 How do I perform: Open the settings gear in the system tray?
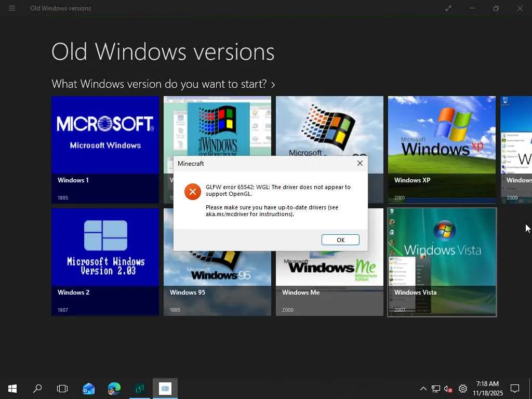coord(463,389)
